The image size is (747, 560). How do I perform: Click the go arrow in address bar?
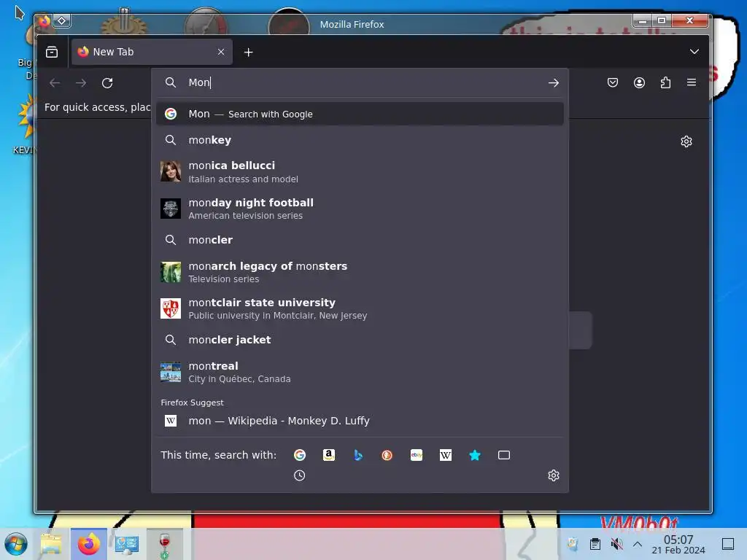pos(553,83)
